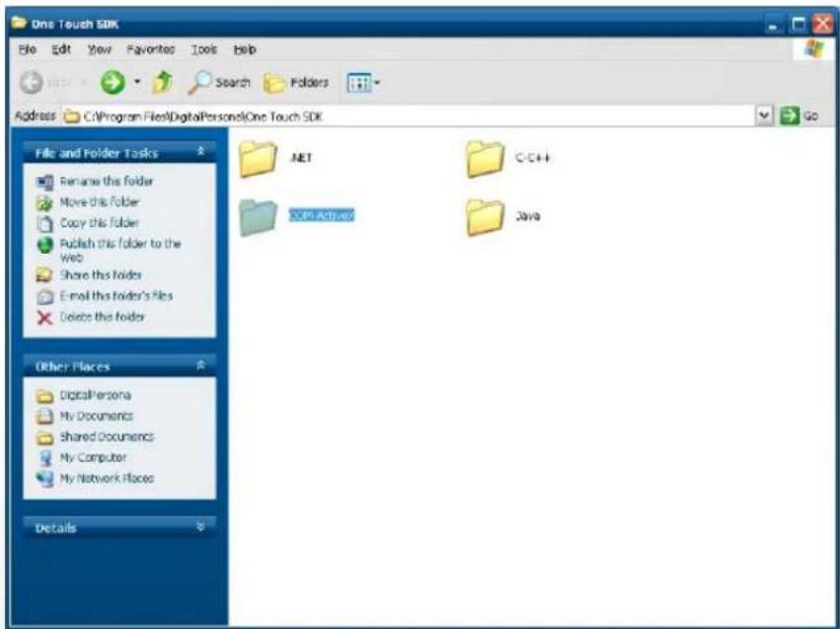This screenshot has height=629, width=840.
Task: Select the COM-ActiveX folder icon
Action: [x=258, y=217]
